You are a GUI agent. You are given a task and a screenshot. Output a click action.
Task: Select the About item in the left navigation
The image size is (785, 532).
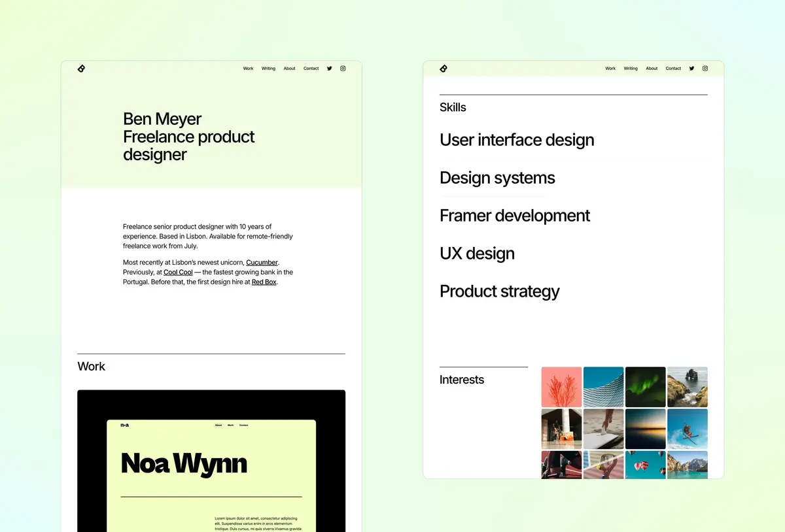(289, 68)
